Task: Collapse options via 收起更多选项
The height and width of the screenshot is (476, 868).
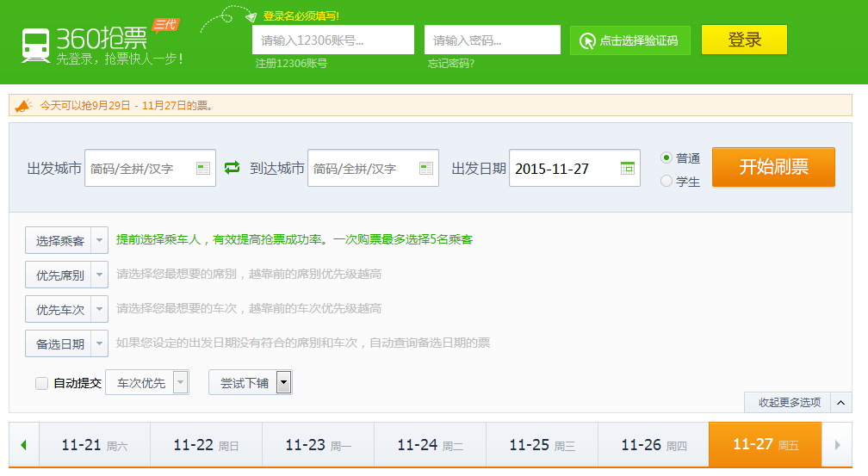Action: pos(789,402)
